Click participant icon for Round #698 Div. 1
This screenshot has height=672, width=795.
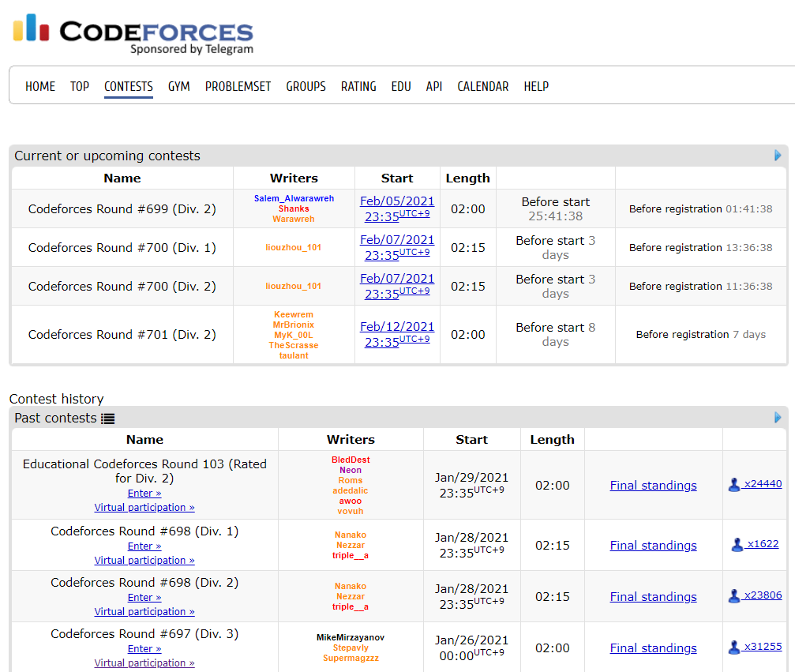pyautogui.click(x=737, y=545)
